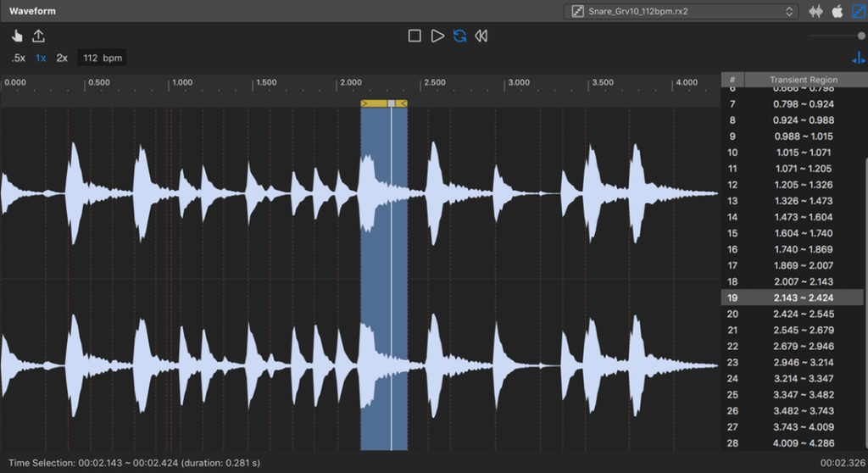Select transient row 7 (0.798 ~ 0.924)
Viewport: 868px width, 473px height.
click(x=793, y=104)
